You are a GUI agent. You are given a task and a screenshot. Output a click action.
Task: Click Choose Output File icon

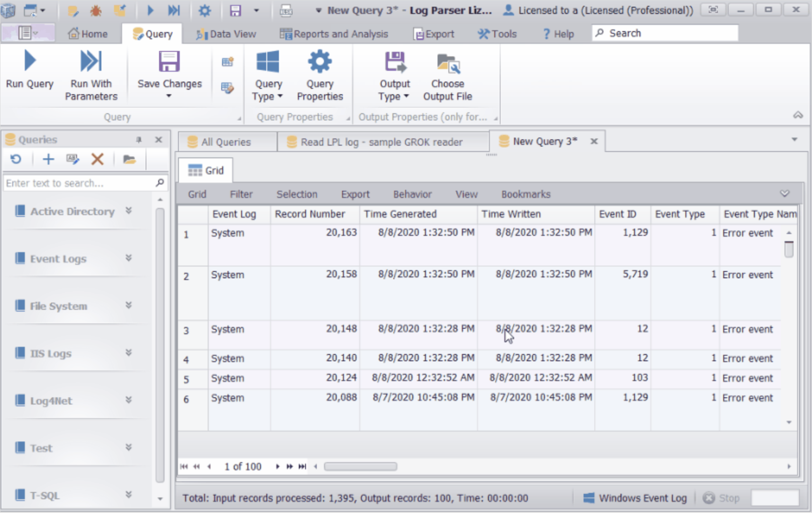(447, 64)
